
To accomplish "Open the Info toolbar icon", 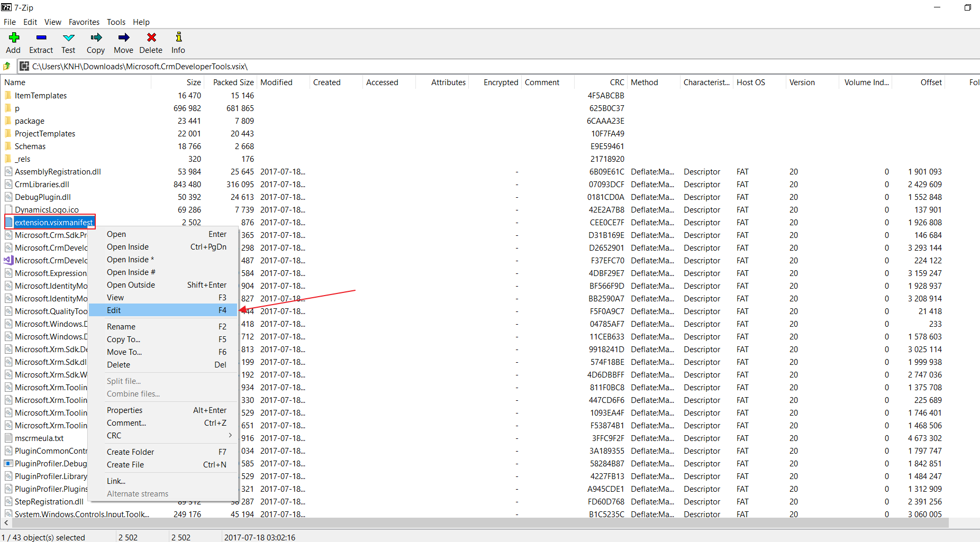I will coord(179,37).
